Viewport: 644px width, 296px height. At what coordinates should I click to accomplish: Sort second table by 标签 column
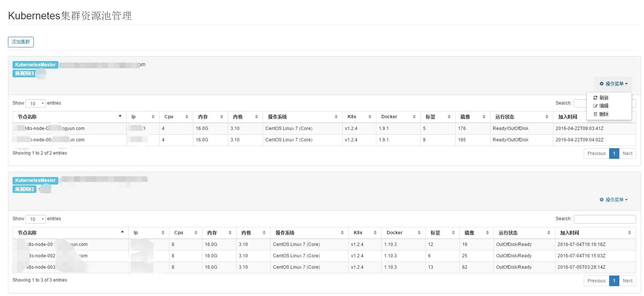(x=442, y=233)
